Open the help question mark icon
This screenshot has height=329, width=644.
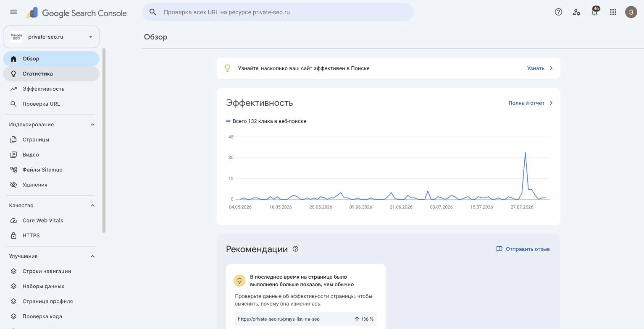click(558, 12)
